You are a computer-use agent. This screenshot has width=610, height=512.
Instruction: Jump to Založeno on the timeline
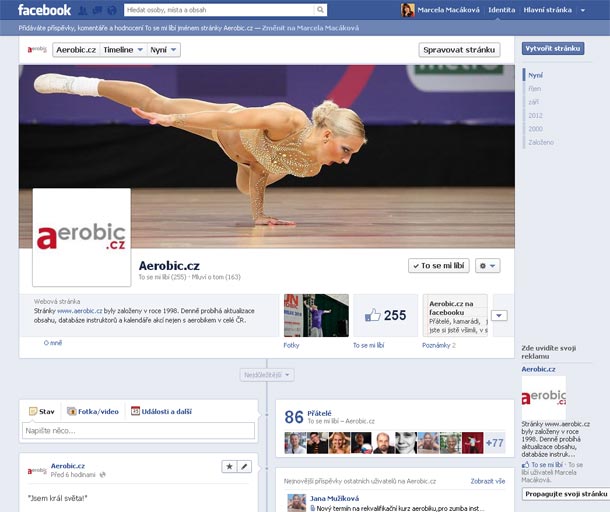541,142
